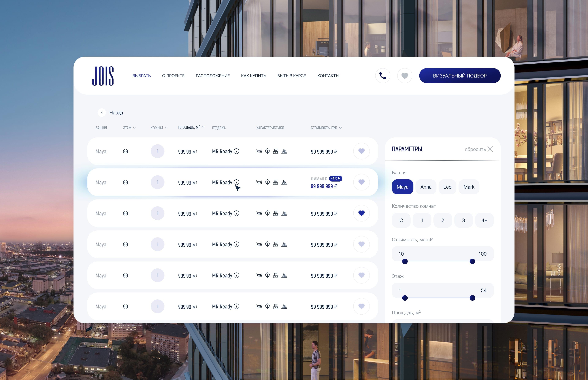Click the balcony icon in the filled-heart row
This screenshot has width=588, height=380.
click(x=276, y=213)
